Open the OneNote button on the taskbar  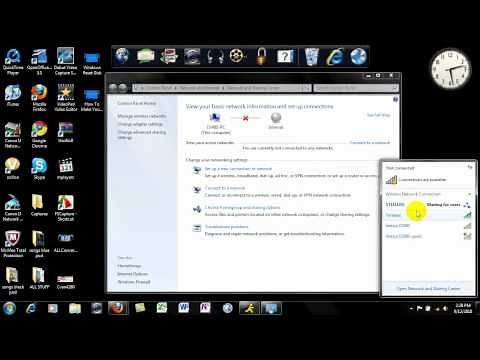[205, 308]
